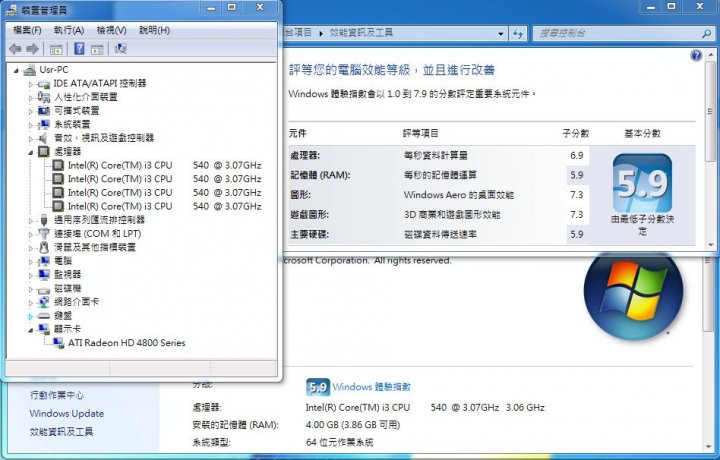Expand the IDE ATA/ATAPI 控制器 node
720x460 pixels.
coord(31,84)
